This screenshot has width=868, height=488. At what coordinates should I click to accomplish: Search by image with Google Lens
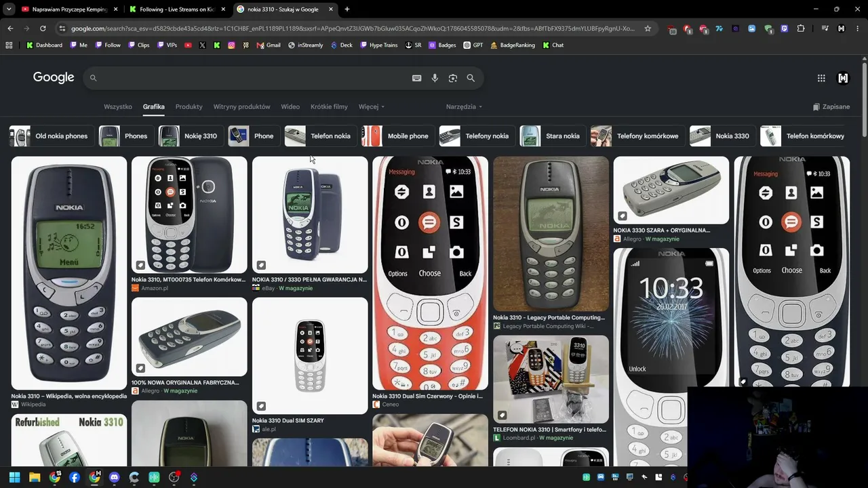click(453, 78)
